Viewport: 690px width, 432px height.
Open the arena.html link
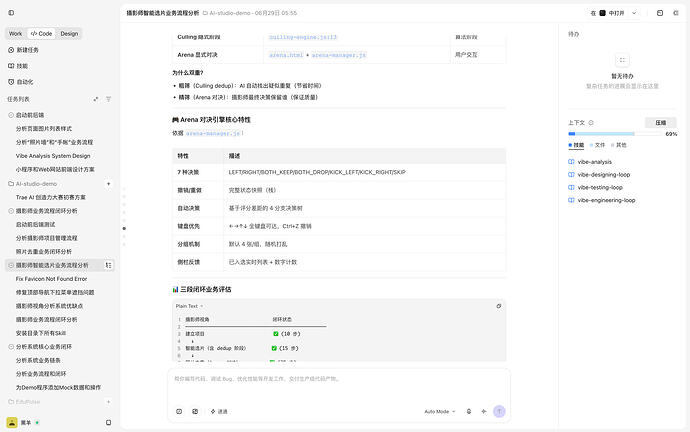(286, 55)
